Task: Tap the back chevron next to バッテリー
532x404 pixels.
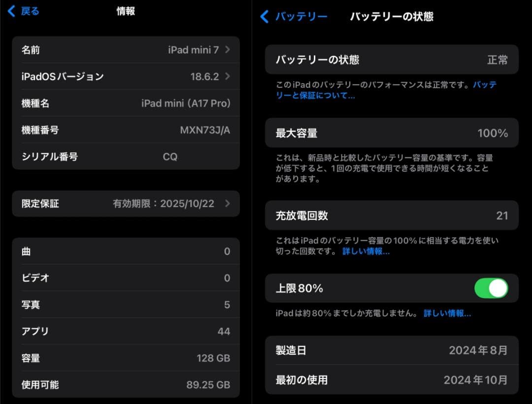Action: [x=265, y=16]
